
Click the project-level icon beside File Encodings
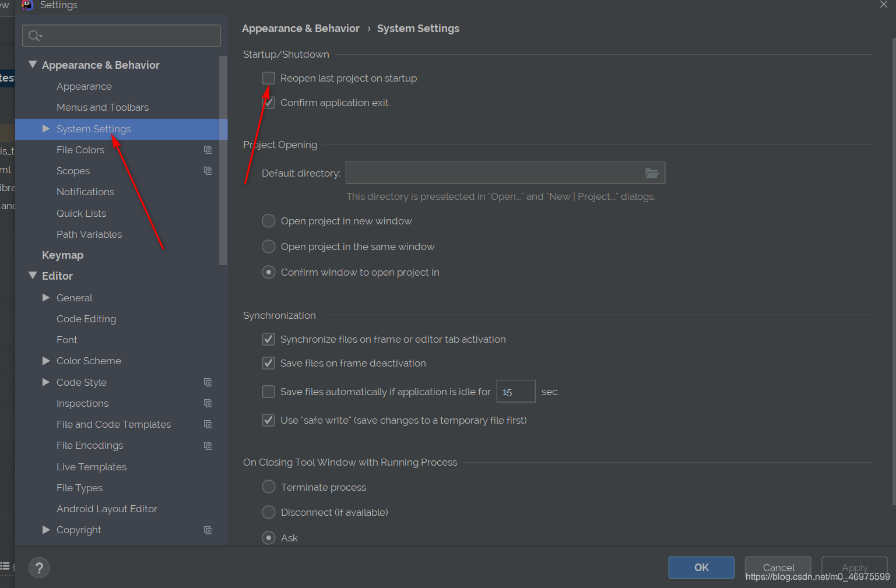pyautogui.click(x=208, y=446)
